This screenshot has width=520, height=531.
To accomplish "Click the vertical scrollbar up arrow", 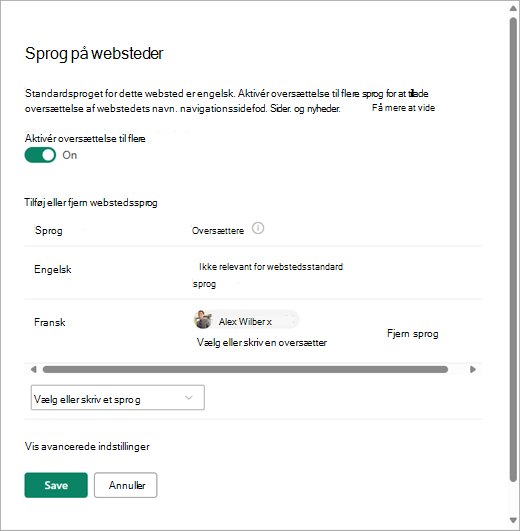I will point(513,8).
